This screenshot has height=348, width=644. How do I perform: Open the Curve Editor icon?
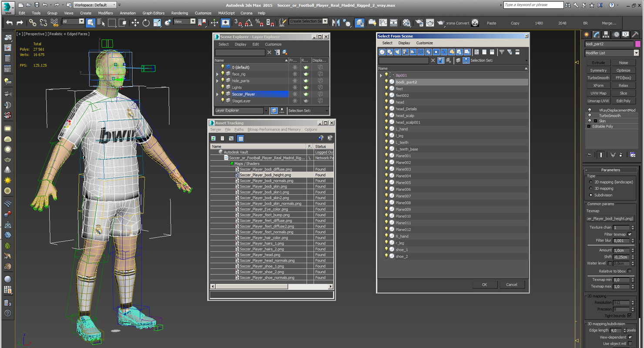point(383,23)
